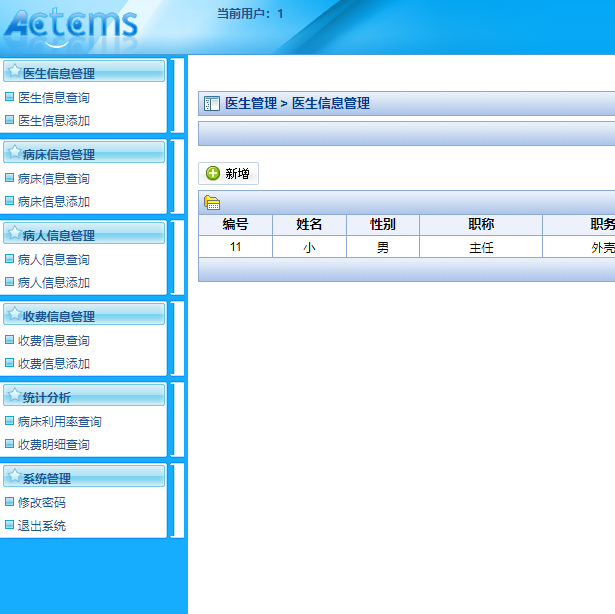The height and width of the screenshot is (614, 615).
Task: Click the square bullet beside 收费明细查询
Action: click(9, 444)
